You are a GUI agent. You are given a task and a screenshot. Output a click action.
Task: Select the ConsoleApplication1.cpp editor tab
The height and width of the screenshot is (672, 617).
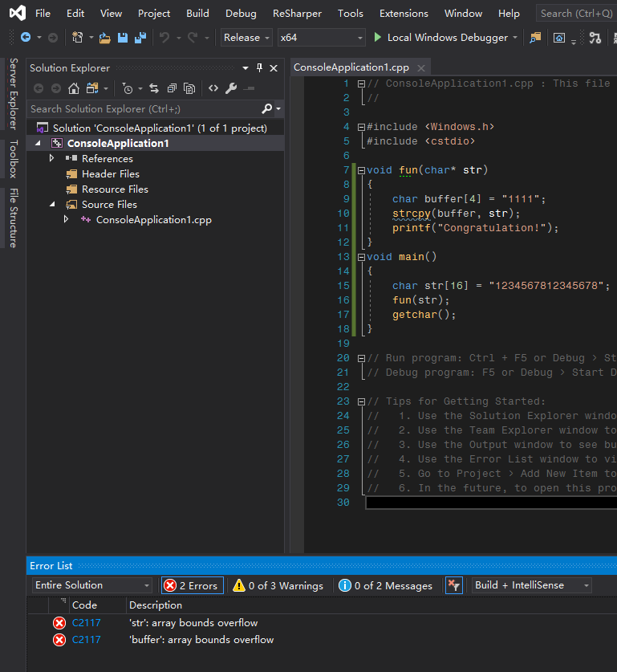coord(351,67)
